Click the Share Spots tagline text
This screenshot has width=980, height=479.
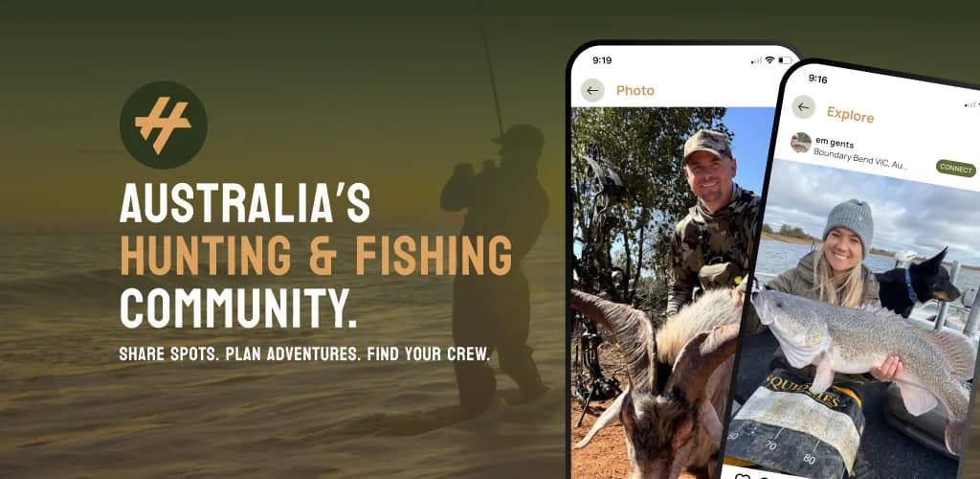click(x=304, y=354)
